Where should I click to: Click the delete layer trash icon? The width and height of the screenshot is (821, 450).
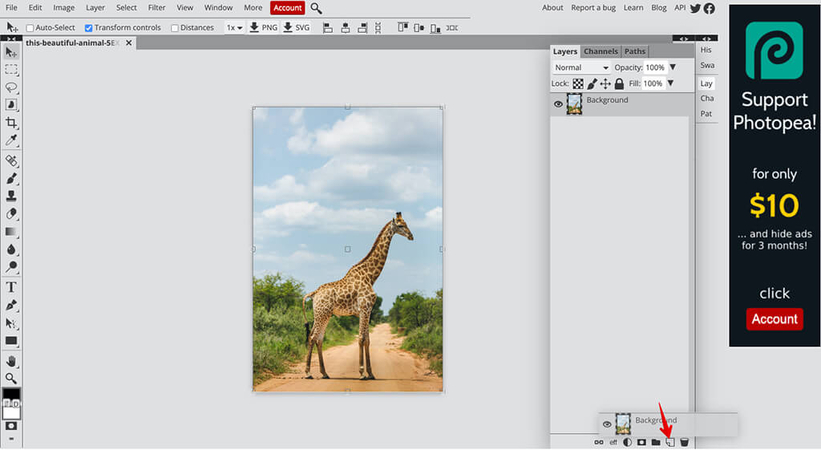(x=684, y=442)
